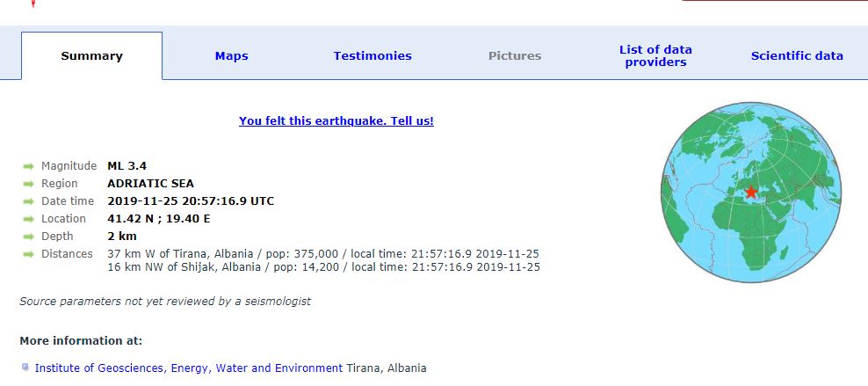Click the green arrow next to Location
This screenshot has height=386, width=868.
pos(28,219)
